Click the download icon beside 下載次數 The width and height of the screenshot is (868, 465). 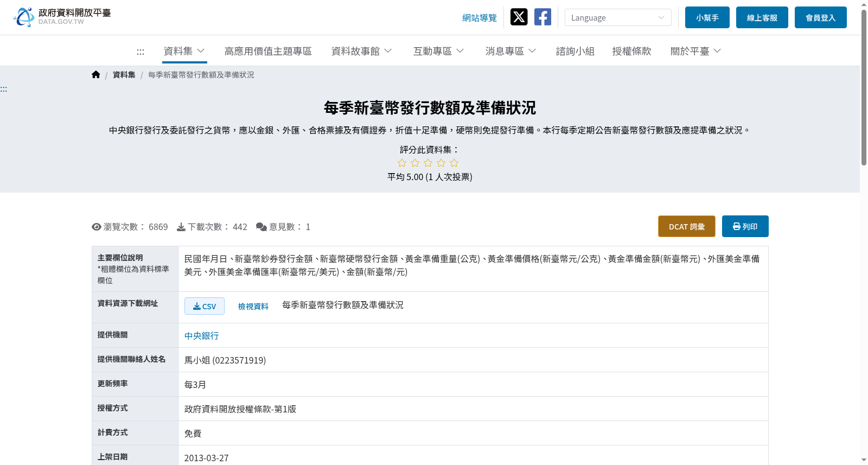(x=181, y=227)
